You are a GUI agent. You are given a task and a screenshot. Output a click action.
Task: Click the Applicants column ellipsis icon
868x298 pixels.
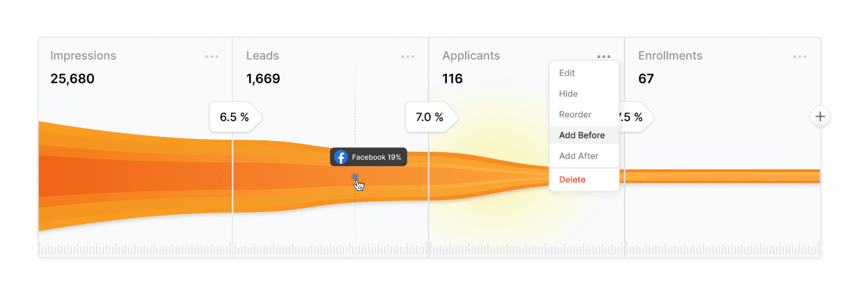[x=604, y=57]
